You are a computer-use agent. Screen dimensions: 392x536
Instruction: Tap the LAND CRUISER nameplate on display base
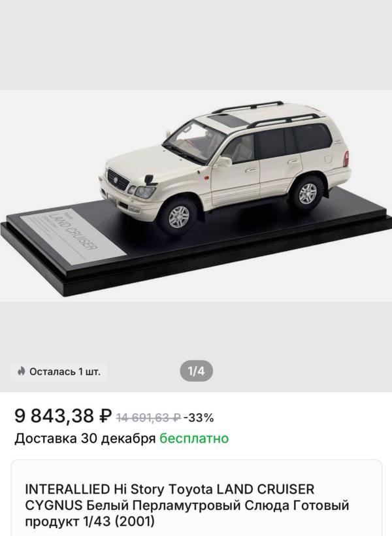click(x=73, y=236)
